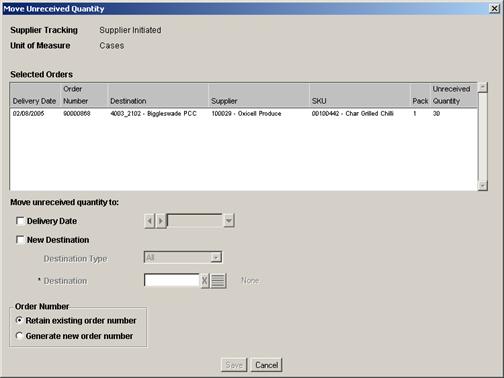Open the delivery date dropdown arrow

tap(229, 221)
